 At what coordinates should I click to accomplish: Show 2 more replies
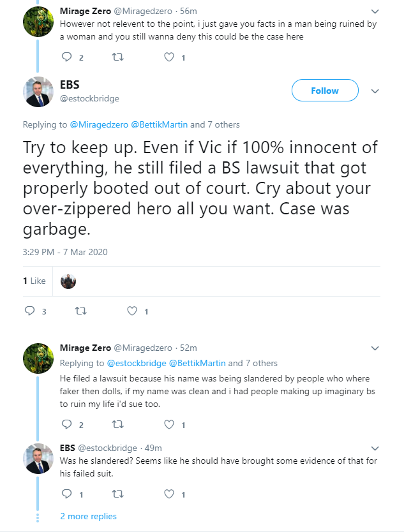point(88,516)
